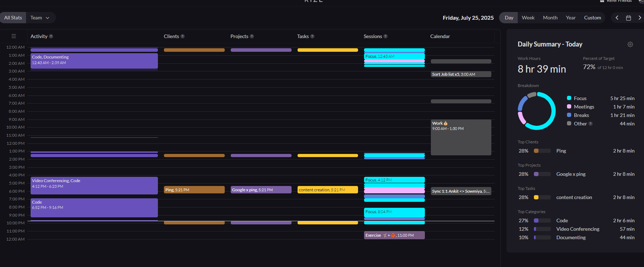This screenshot has height=267, width=644.
Task: Switch to Month view
Action: 550,18
